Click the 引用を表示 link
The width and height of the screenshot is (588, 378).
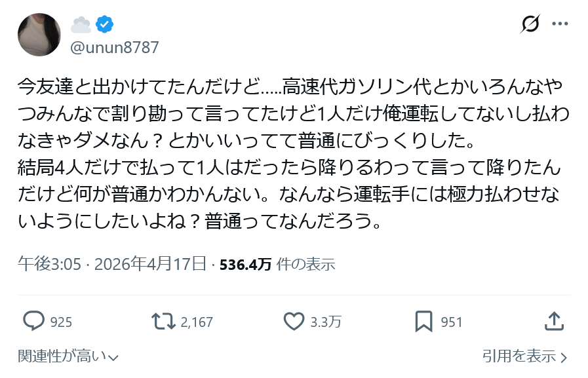(519, 356)
